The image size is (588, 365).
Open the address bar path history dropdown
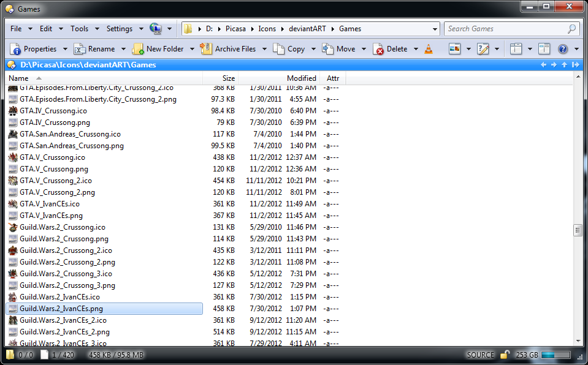435,29
